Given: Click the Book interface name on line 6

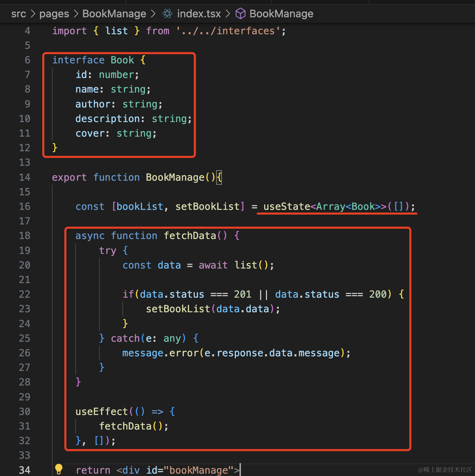Looking at the screenshot, I should pos(122,60).
